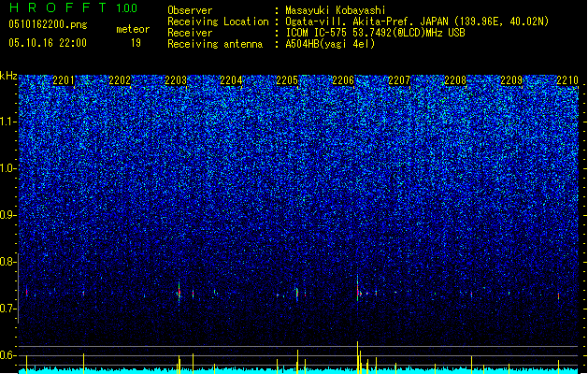588x374 pixels.
Task: Click the 2210 time marker
Action: 567,79
